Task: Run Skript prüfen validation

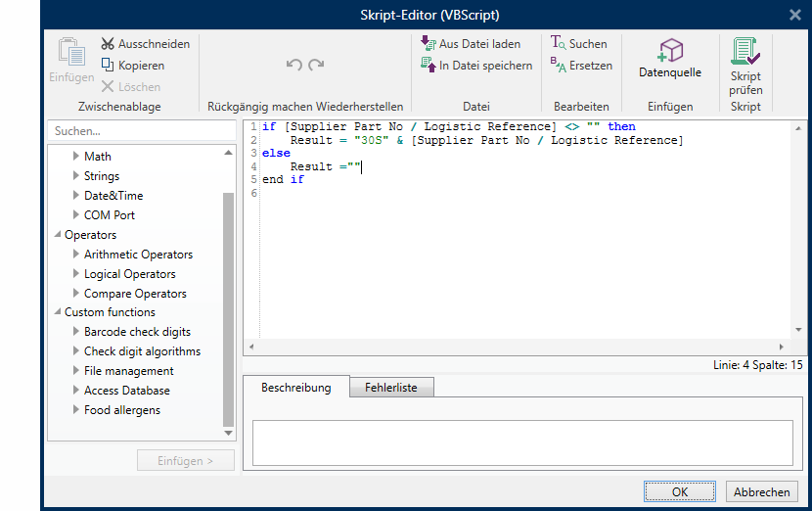Action: click(x=745, y=67)
